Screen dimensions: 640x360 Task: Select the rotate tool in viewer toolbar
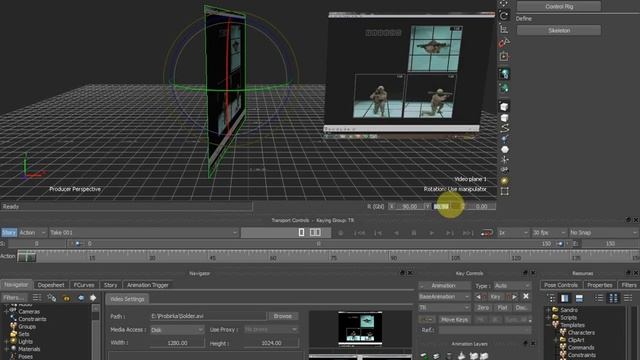click(x=504, y=16)
